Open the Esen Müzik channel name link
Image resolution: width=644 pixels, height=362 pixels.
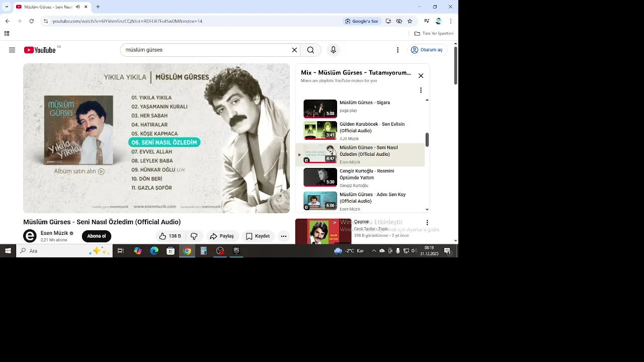click(x=54, y=233)
